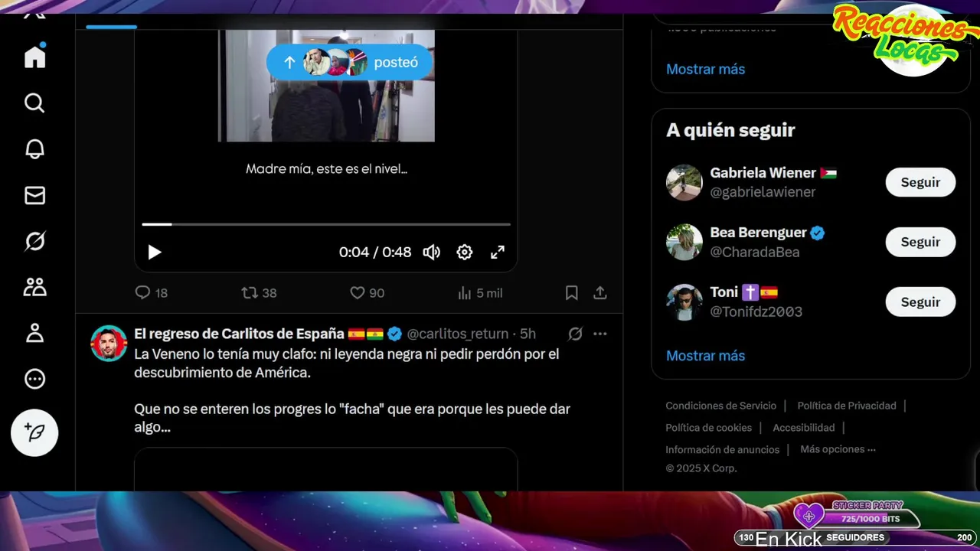Open the 5h timestamp of Carlitos post

click(x=528, y=334)
